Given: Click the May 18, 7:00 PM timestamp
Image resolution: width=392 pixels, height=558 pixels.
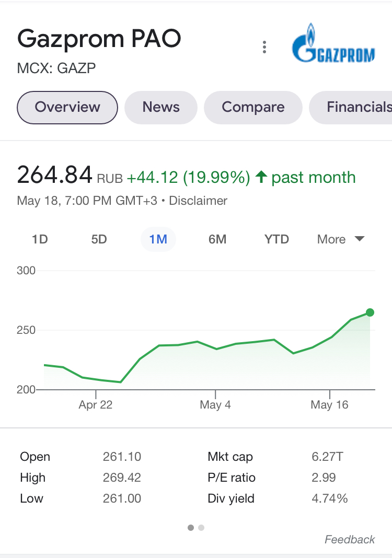Looking at the screenshot, I should pos(87,201).
